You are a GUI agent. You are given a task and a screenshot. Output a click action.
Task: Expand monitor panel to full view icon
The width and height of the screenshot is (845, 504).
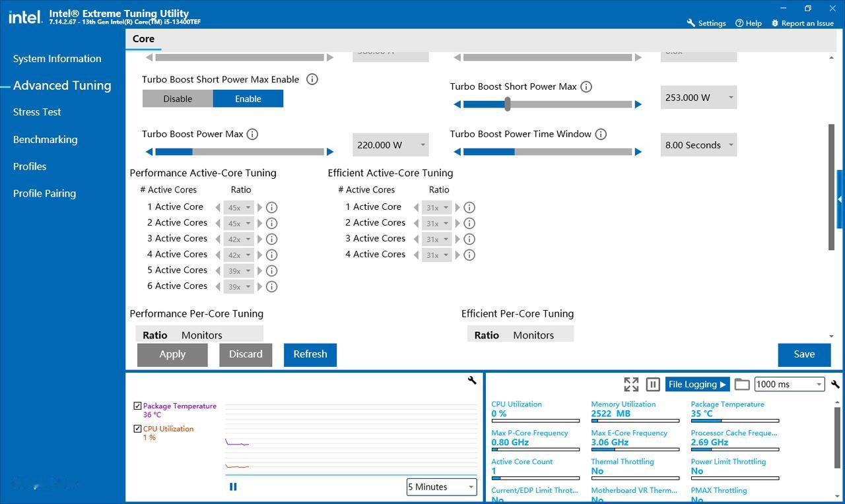[631, 384]
